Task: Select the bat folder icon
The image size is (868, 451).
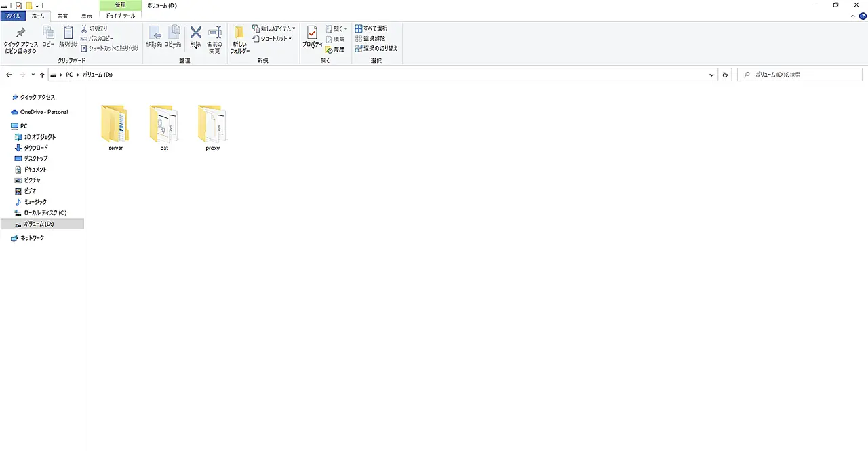Action: [164, 123]
